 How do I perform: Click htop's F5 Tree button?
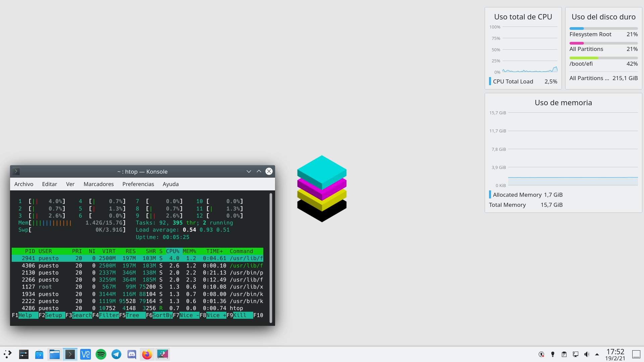pyautogui.click(x=132, y=315)
